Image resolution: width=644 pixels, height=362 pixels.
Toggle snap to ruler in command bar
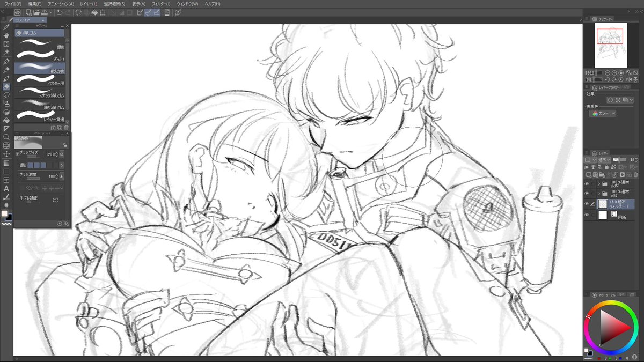(x=139, y=12)
